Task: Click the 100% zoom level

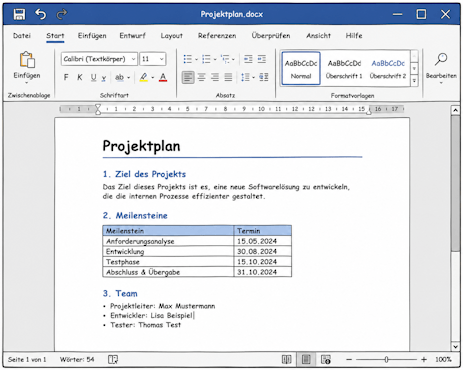Action: [443, 359]
